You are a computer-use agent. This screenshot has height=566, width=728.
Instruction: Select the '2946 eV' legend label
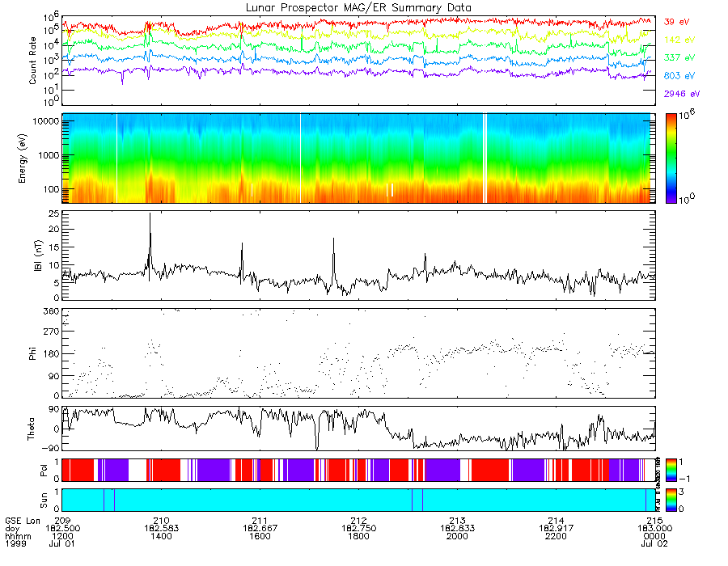tap(682, 94)
